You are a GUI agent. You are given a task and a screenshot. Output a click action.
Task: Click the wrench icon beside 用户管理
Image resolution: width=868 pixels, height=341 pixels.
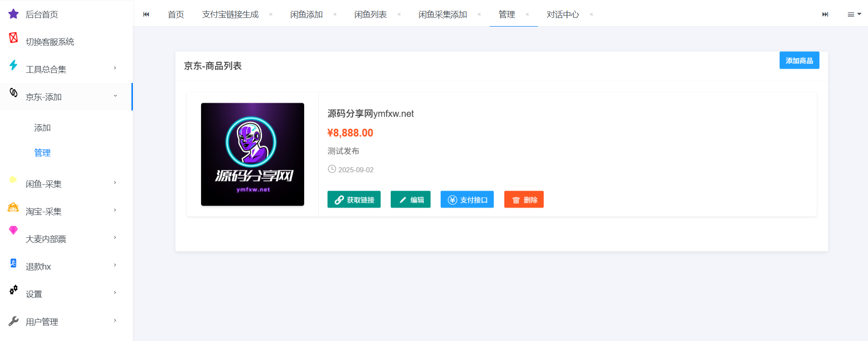[13, 321]
